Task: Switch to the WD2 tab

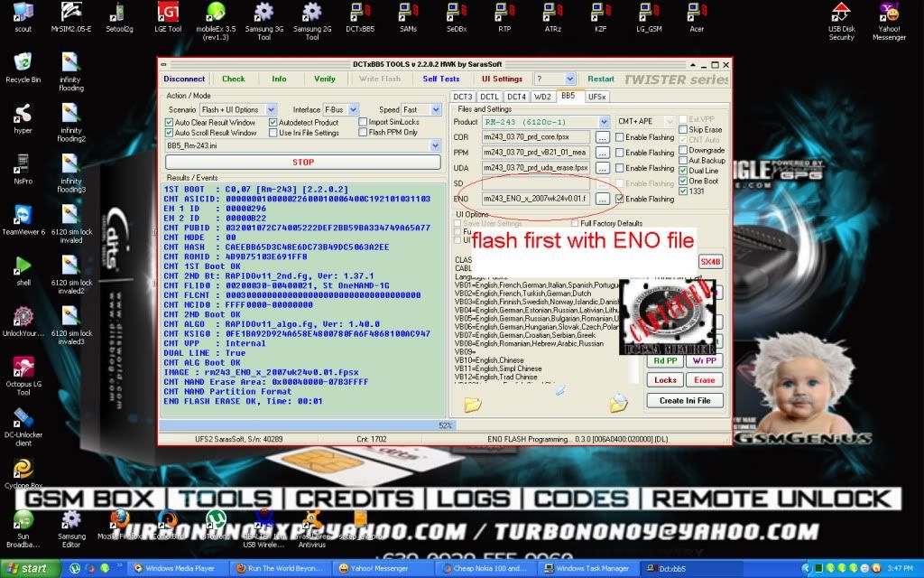Action: (542, 97)
